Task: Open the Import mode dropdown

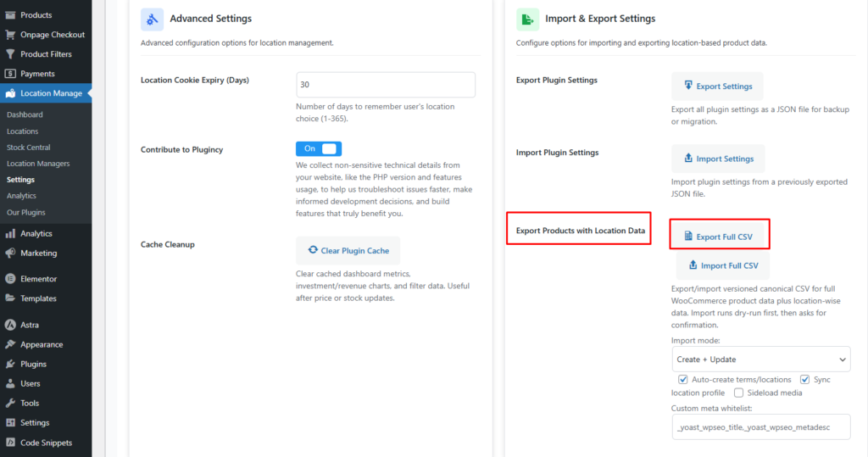Action: click(x=760, y=359)
